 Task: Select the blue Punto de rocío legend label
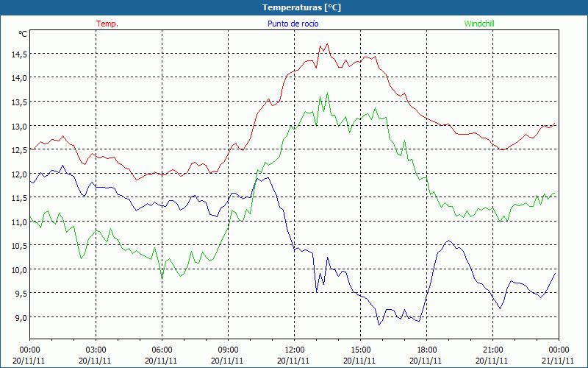click(x=293, y=24)
